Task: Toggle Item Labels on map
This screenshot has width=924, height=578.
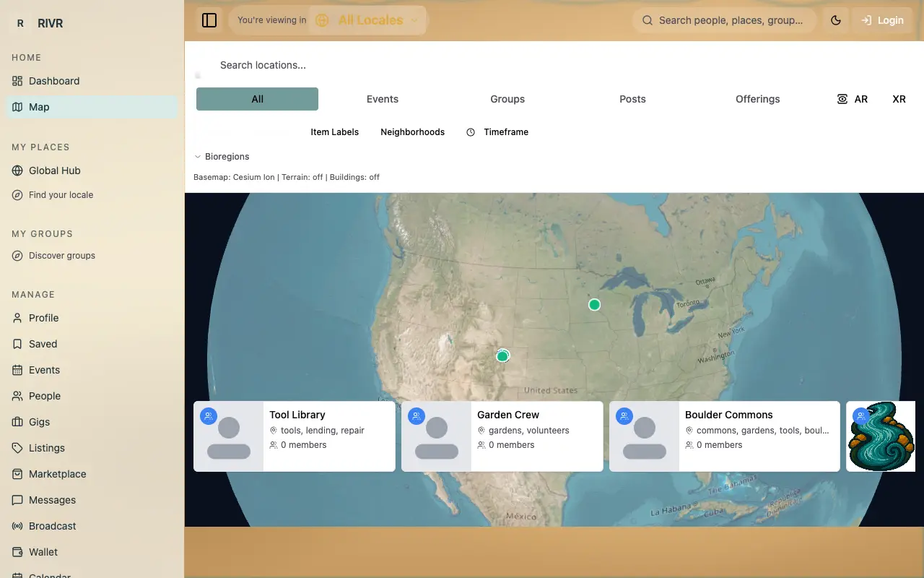Action: pyautogui.click(x=334, y=132)
